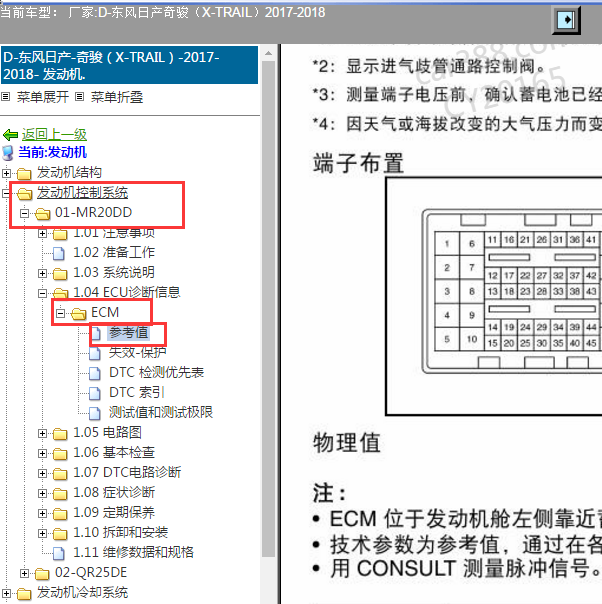The width and height of the screenshot is (602, 604).
Task: Expand the 1.09 定期保养 node
Action: [x=42, y=514]
